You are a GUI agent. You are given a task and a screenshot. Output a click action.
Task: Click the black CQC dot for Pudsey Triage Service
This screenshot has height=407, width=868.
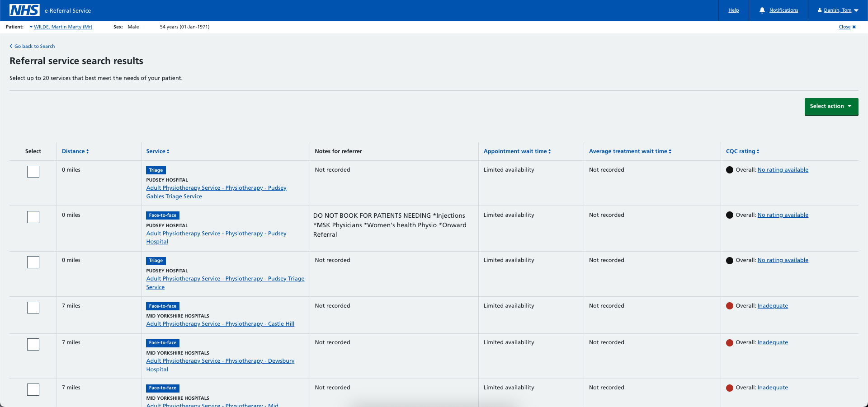729,260
